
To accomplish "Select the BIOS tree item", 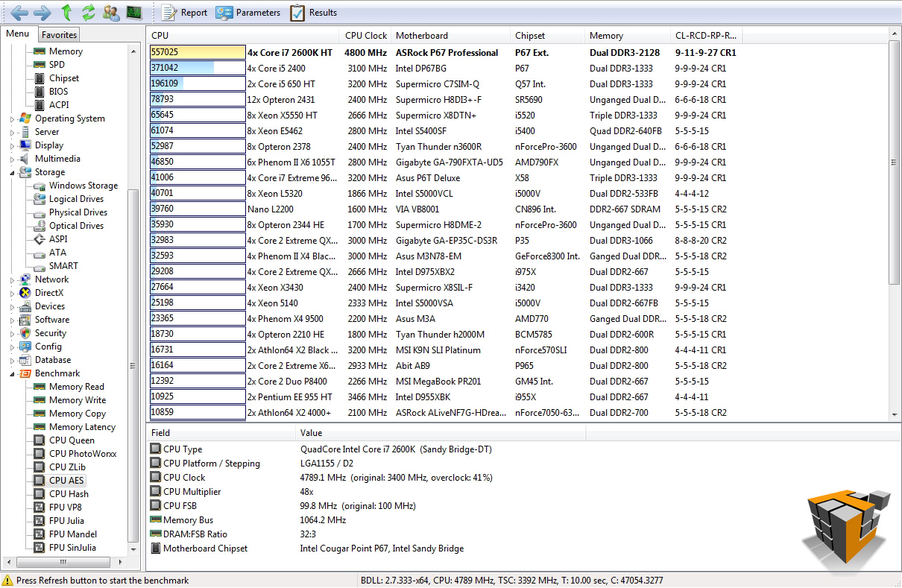I will click(x=58, y=92).
